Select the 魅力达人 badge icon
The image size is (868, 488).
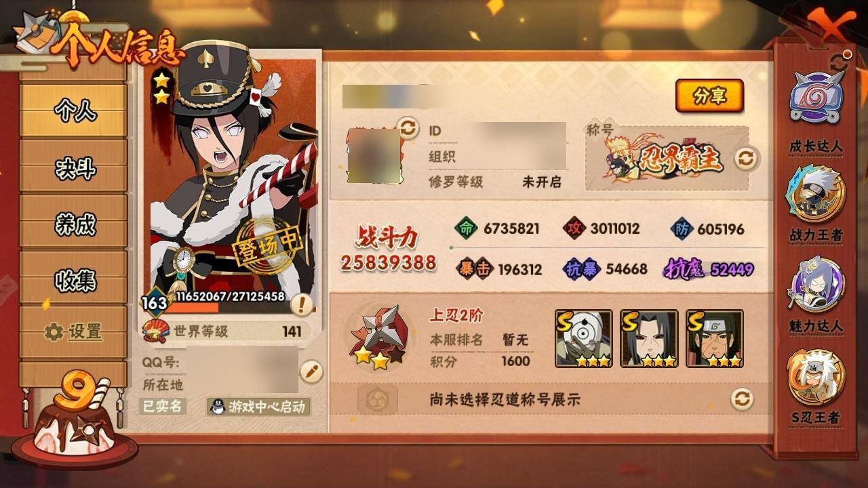[x=816, y=284]
